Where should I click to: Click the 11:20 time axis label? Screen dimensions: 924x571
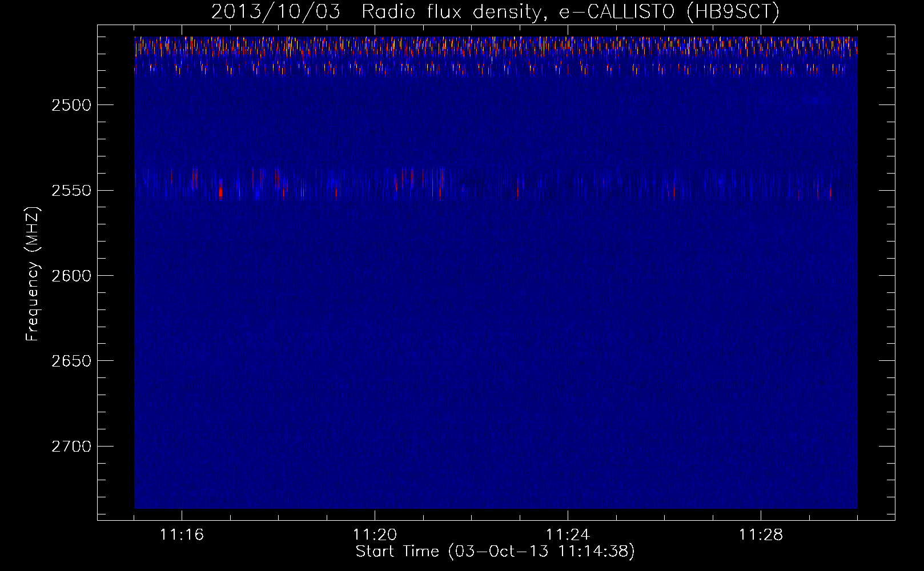(x=375, y=534)
